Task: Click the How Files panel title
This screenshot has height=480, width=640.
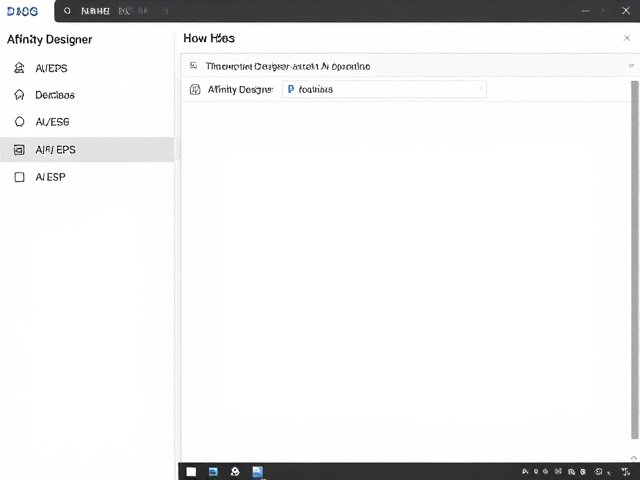Action: click(x=209, y=38)
